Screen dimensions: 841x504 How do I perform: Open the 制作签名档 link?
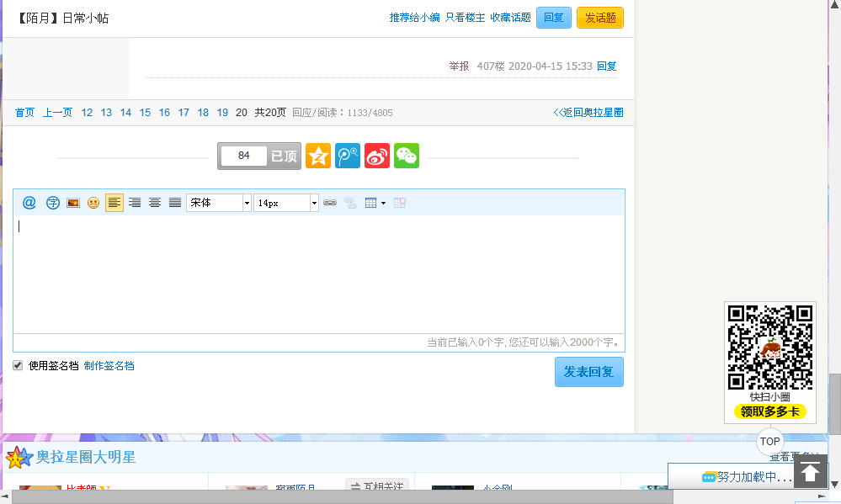[x=109, y=366]
